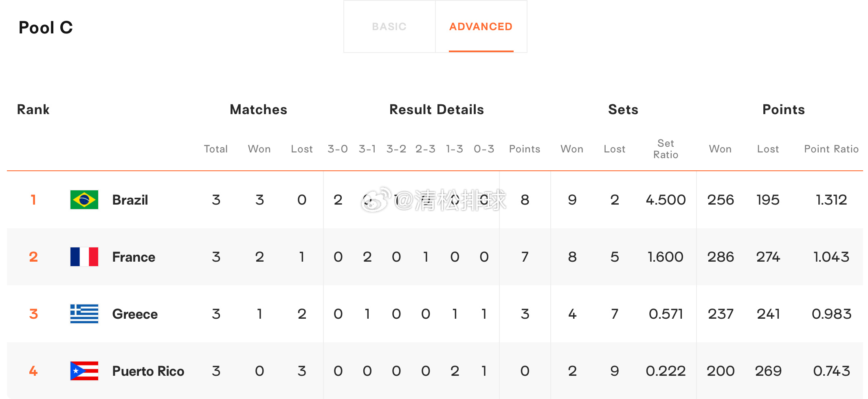Viewport: 868px width, 399px height.
Task: Open the Brazil team link
Action: point(130,200)
